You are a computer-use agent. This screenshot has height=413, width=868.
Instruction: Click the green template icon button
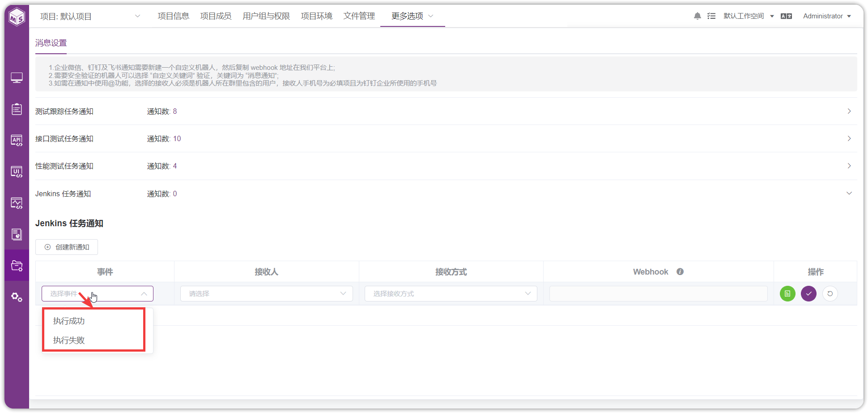click(787, 294)
